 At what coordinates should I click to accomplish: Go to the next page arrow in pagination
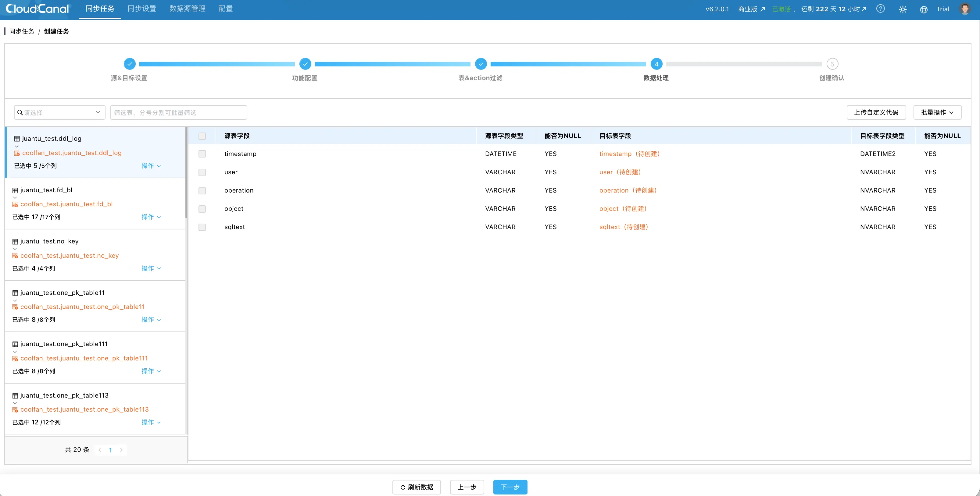point(121,450)
